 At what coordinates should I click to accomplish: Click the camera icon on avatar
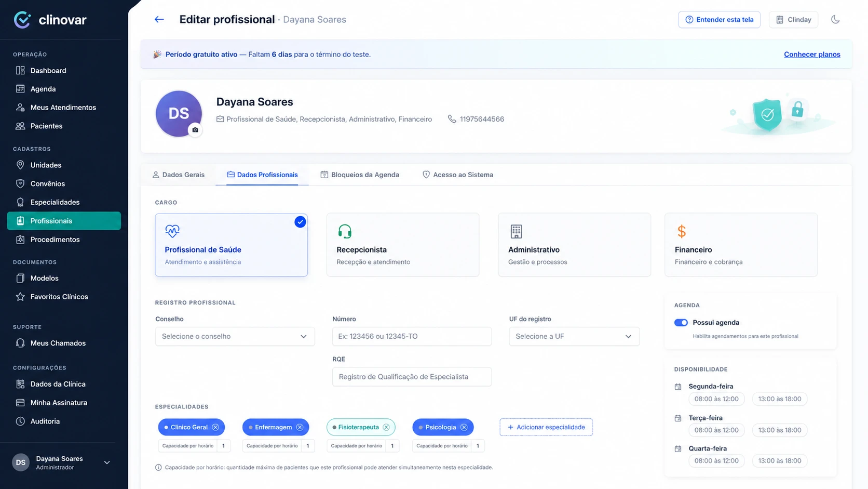[x=195, y=130]
